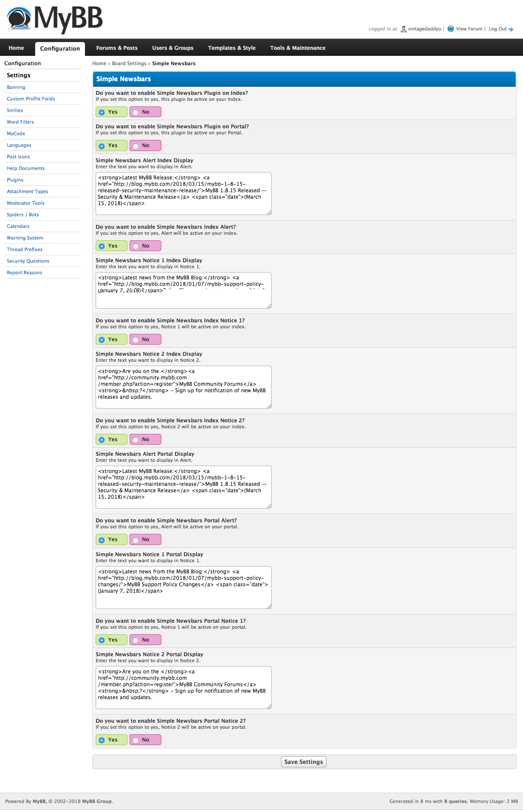
Task: Open Smilies settings in sidebar
Action: (15, 110)
